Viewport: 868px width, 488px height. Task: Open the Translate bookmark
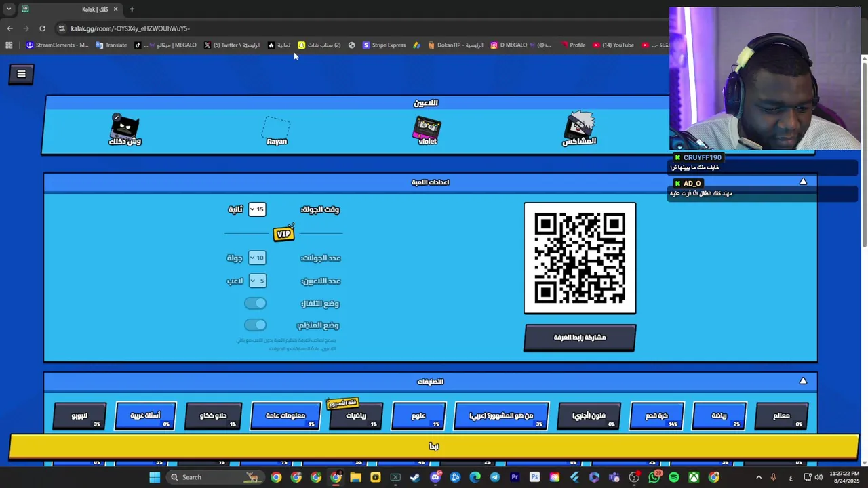click(111, 45)
